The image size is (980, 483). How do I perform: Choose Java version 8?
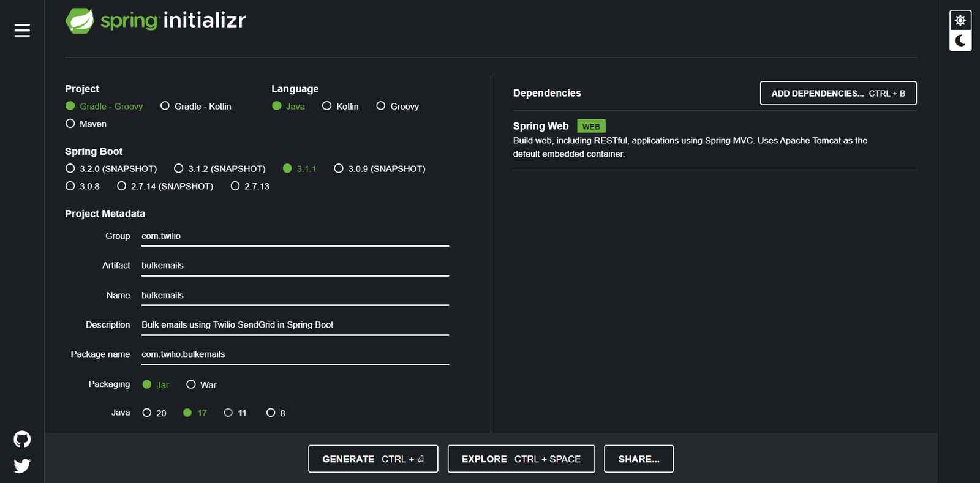coord(276,413)
